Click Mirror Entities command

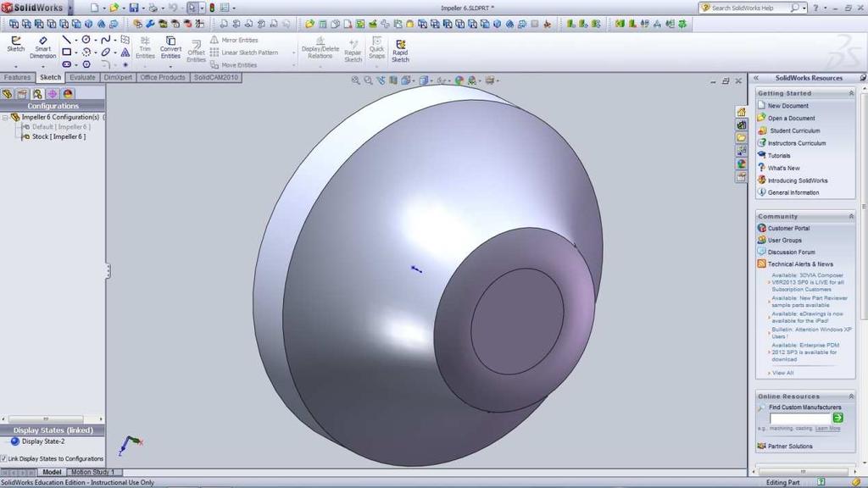coord(234,40)
